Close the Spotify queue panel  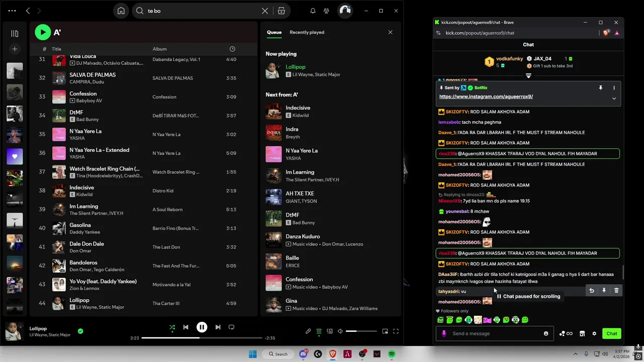pyautogui.click(x=390, y=32)
